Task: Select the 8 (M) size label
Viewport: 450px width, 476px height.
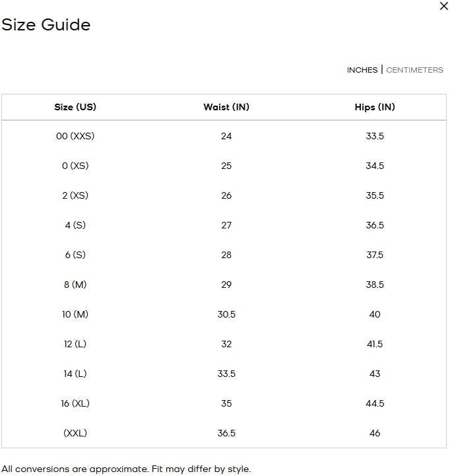Action: tap(75, 285)
